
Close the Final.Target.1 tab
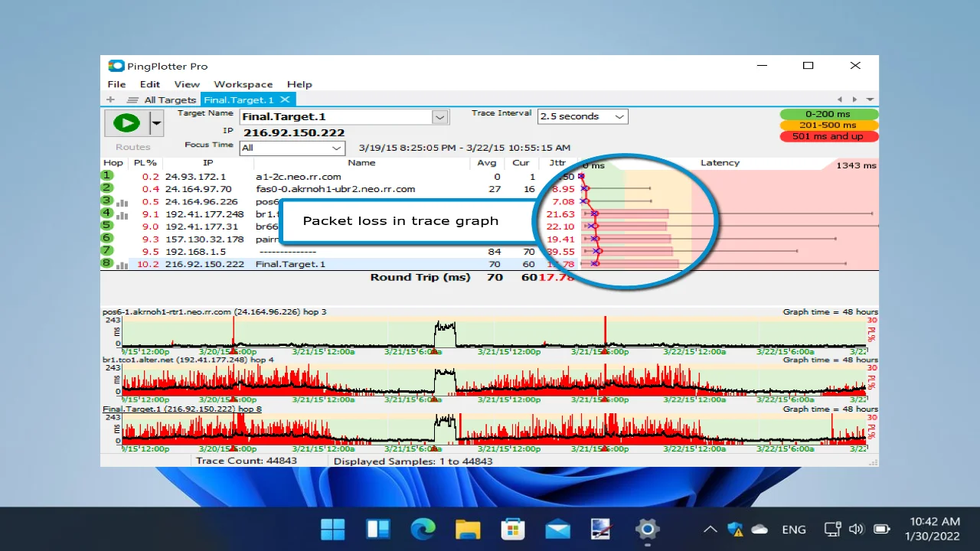point(285,99)
